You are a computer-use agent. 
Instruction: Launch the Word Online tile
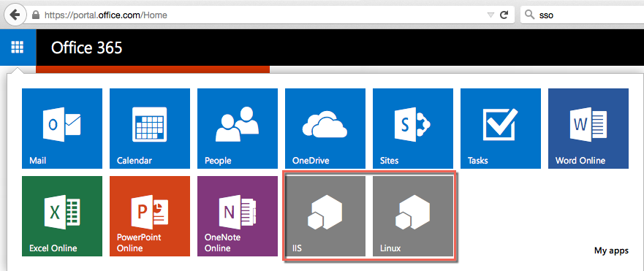point(588,129)
